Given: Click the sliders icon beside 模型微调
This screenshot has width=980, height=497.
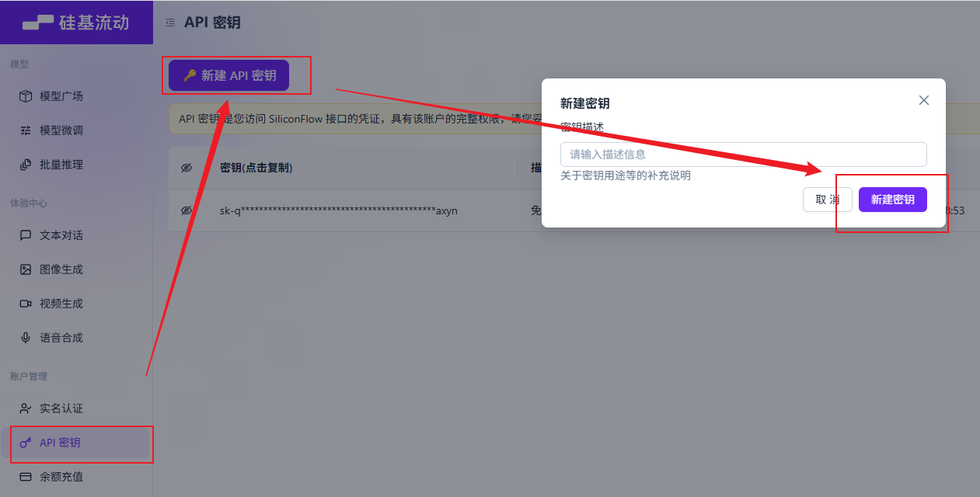Looking at the screenshot, I should (x=26, y=130).
